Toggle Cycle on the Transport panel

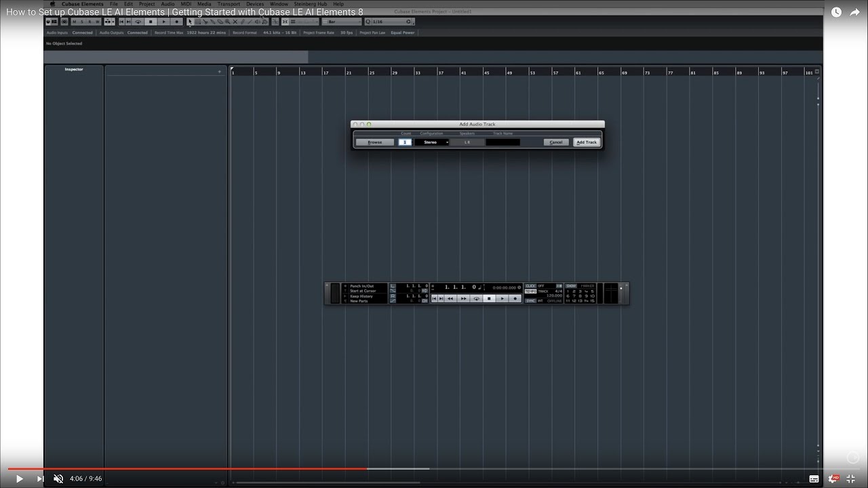click(x=477, y=298)
